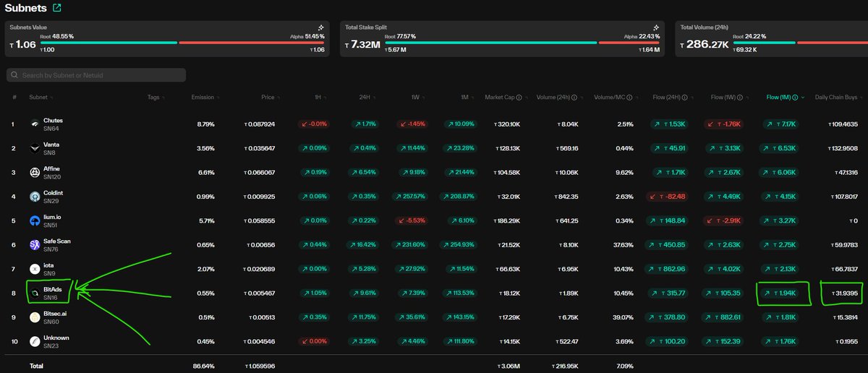Click the Daily Chain Buys column header
The image size is (868, 373).
(837, 97)
